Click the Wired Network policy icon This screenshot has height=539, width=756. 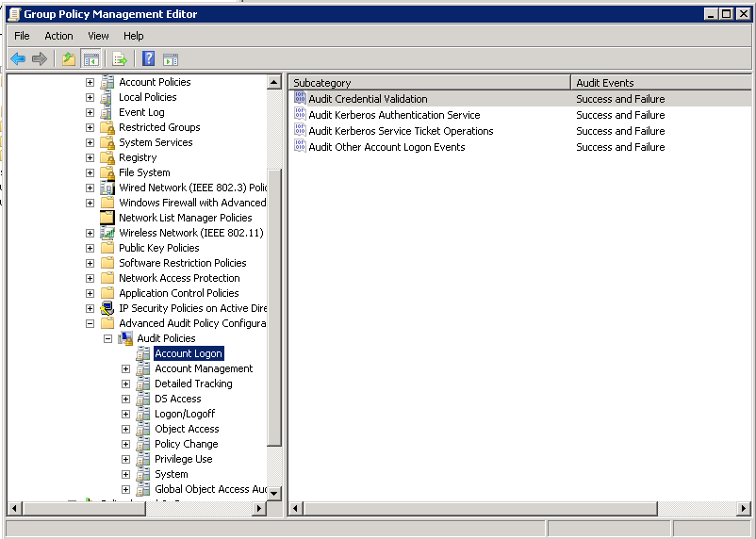tap(107, 188)
